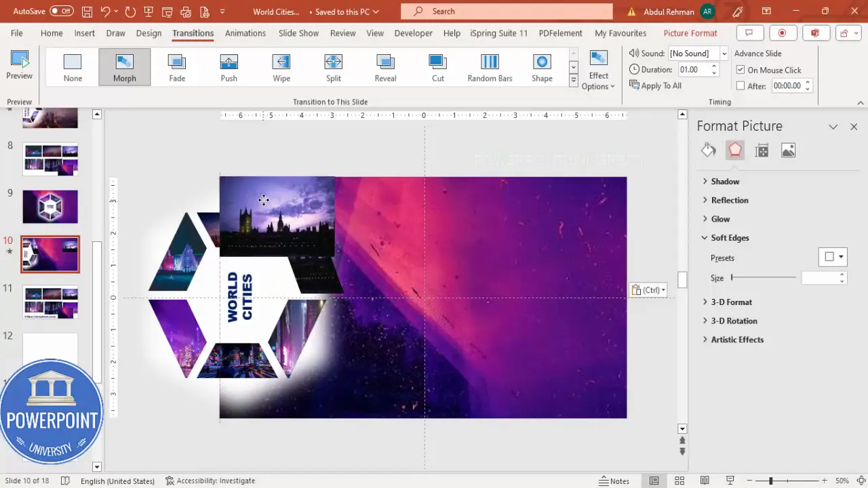Viewport: 868px width, 488px height.
Task: Select the Split transition
Action: (x=334, y=67)
